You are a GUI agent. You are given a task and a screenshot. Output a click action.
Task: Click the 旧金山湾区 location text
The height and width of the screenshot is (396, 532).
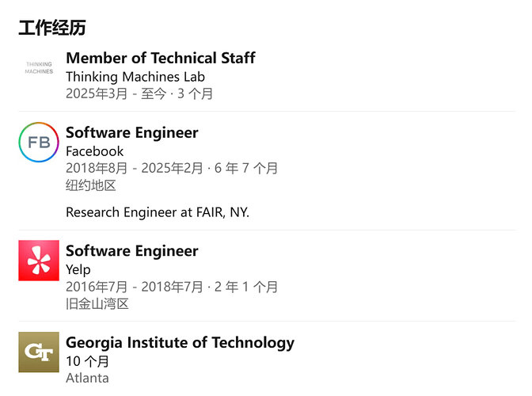pos(97,303)
